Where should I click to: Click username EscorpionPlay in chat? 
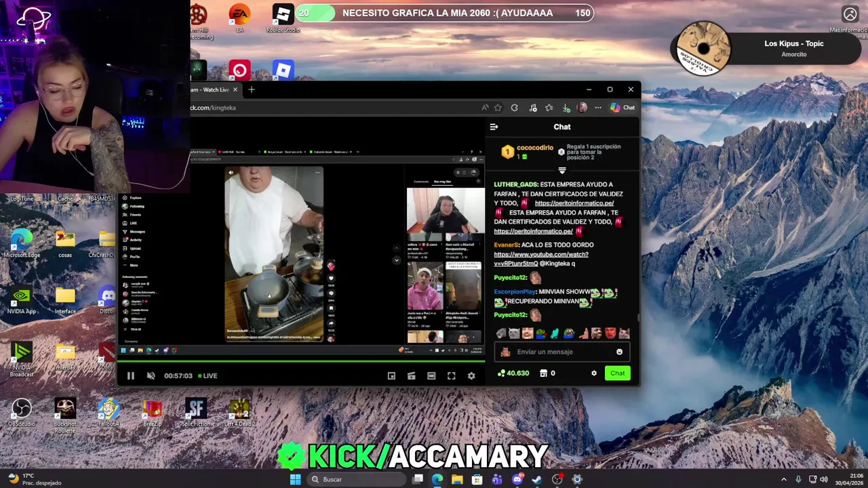(x=515, y=292)
